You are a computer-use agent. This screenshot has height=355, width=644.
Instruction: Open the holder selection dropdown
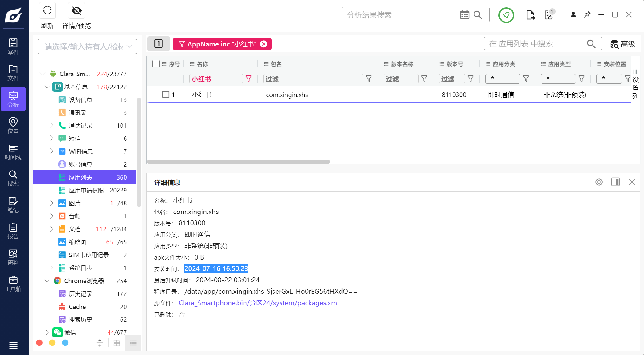[87, 46]
